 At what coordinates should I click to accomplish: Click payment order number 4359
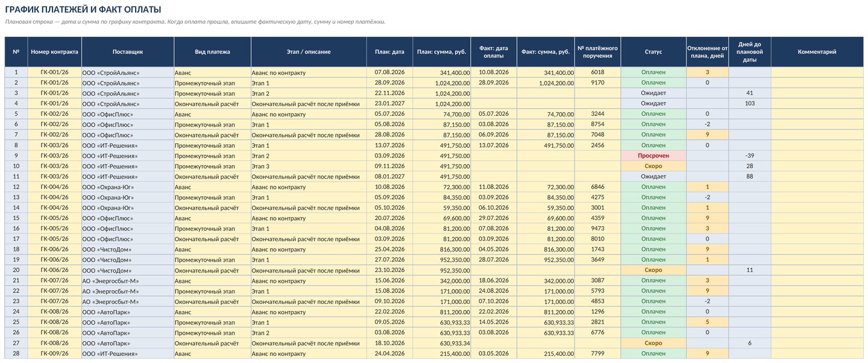(x=597, y=218)
